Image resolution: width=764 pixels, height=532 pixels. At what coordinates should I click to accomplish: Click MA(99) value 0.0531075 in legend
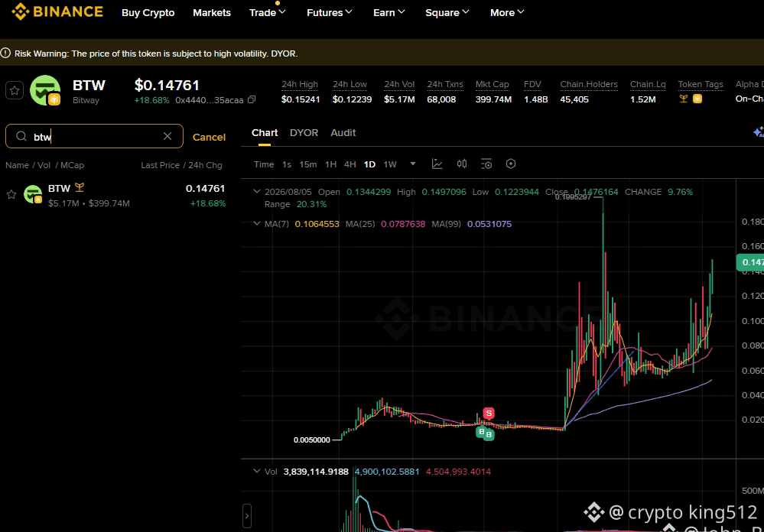pos(489,224)
